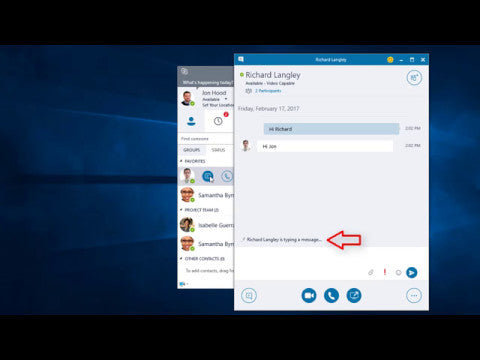Image resolution: width=480 pixels, height=360 pixels.
Task: Click the Jon Hood name in the main window
Action: (x=214, y=93)
